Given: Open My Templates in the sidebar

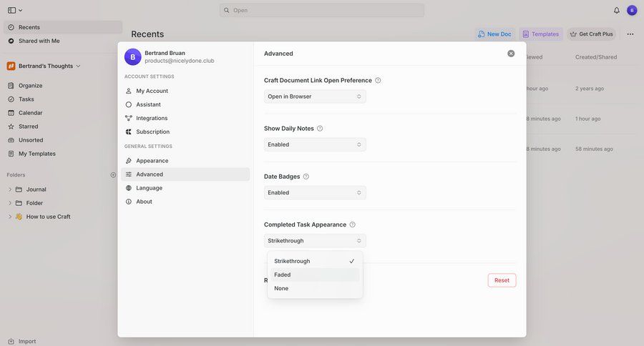Looking at the screenshot, I should (63, 154).
